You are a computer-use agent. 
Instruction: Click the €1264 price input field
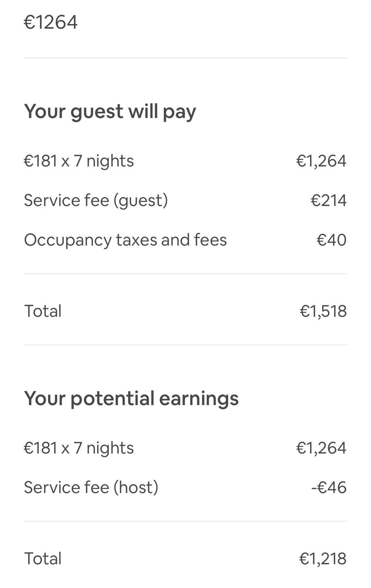pyautogui.click(x=51, y=22)
